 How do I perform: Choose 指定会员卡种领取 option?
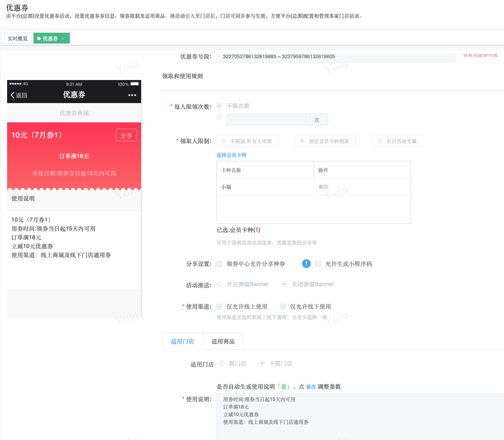[x=325, y=141]
